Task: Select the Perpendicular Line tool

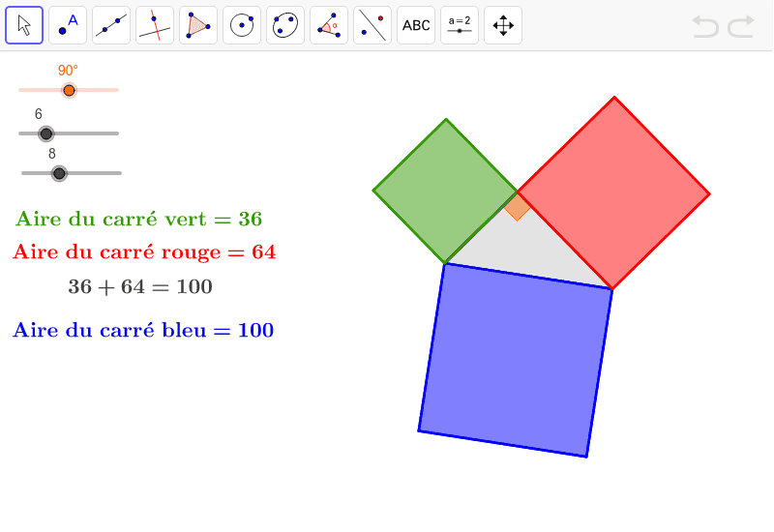Action: coord(155,25)
